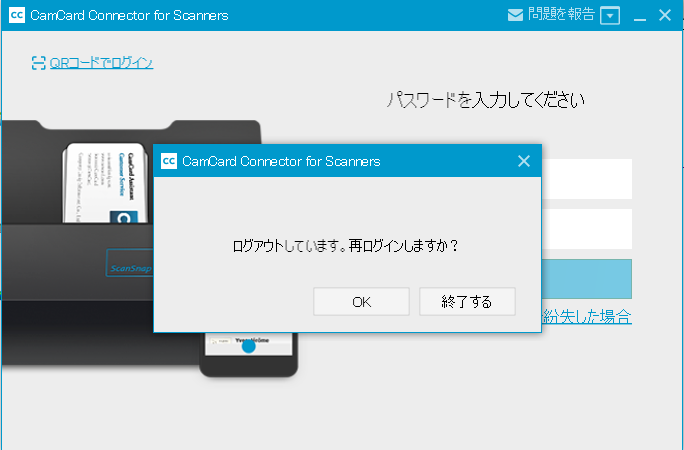Open the QRコードでログイン link
The image size is (684, 450).
[101, 63]
